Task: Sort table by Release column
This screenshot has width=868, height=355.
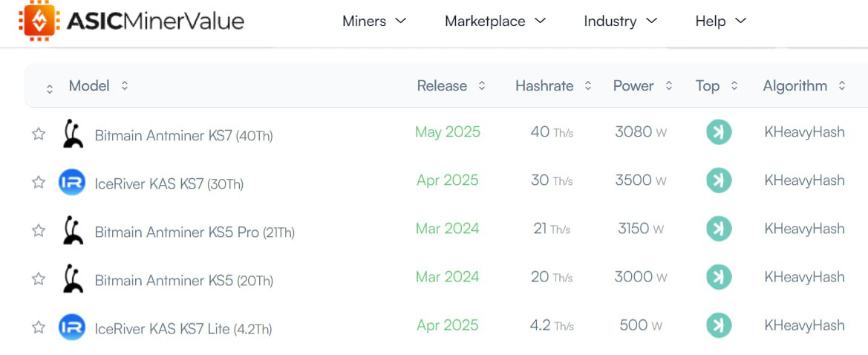Action: [451, 86]
